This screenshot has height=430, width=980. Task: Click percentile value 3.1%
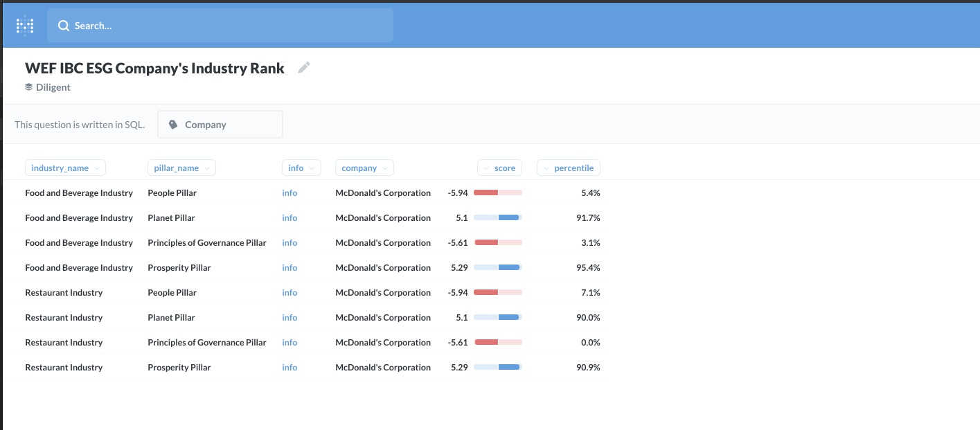point(591,243)
